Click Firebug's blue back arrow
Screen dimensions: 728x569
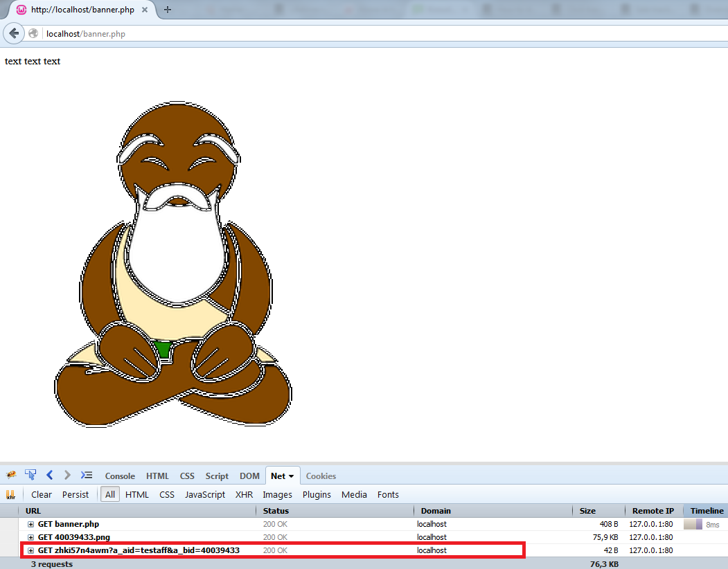(x=49, y=475)
